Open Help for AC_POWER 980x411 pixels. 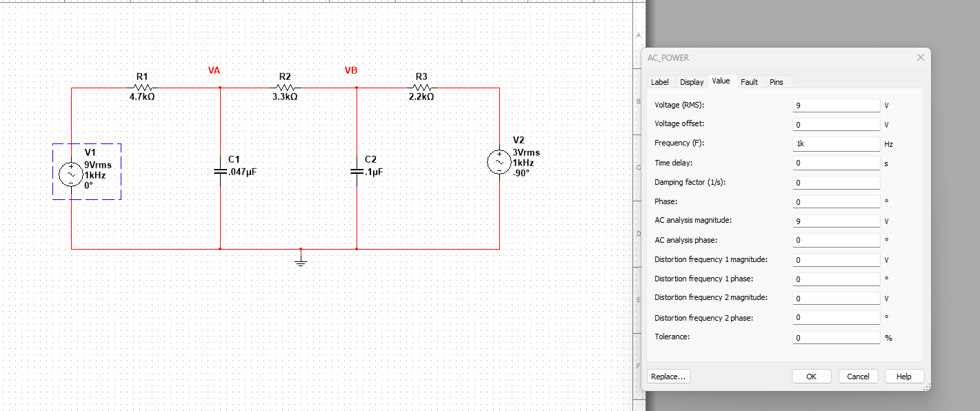point(904,376)
